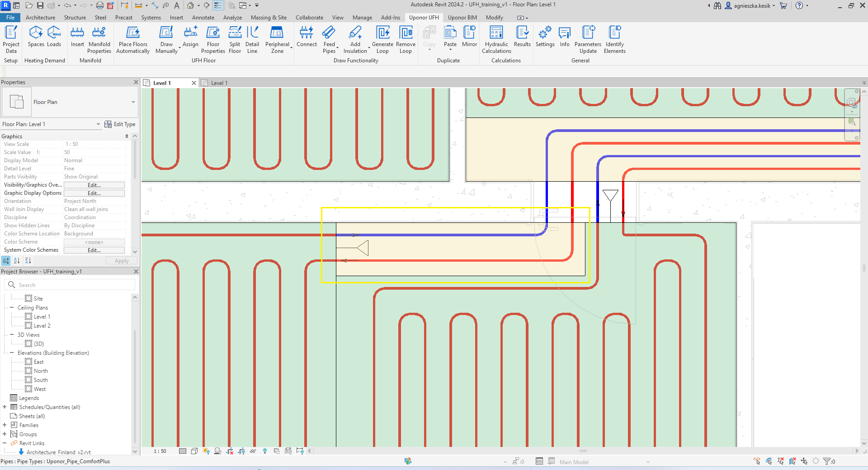Select North elevation in Project Browser
This screenshot has width=868, height=470.
pyautogui.click(x=41, y=371)
